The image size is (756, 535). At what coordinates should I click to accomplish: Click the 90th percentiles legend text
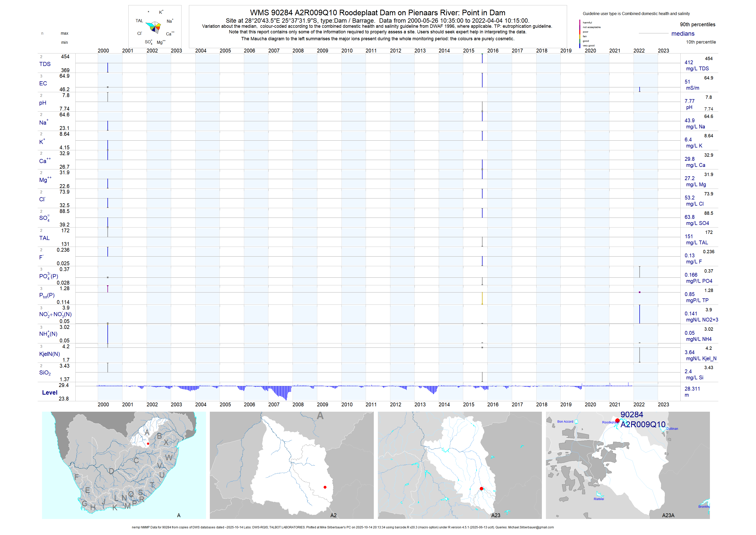[x=697, y=25]
